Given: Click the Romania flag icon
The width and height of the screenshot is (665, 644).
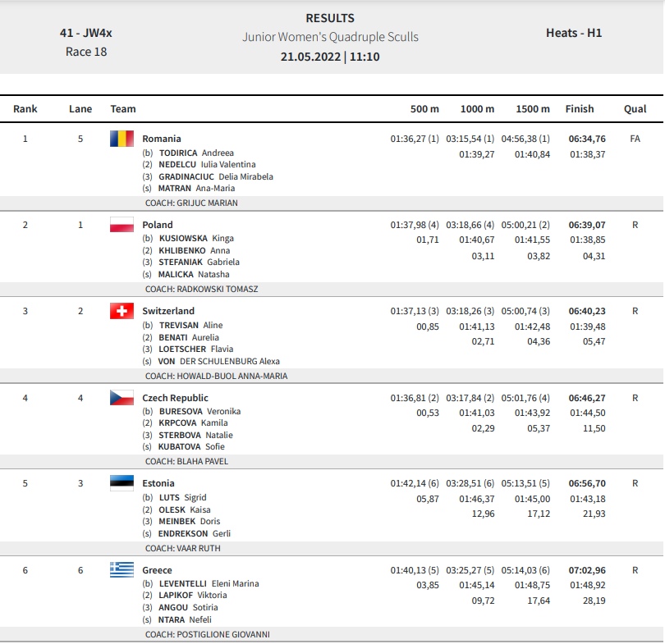Looking at the screenshot, I should (122, 139).
